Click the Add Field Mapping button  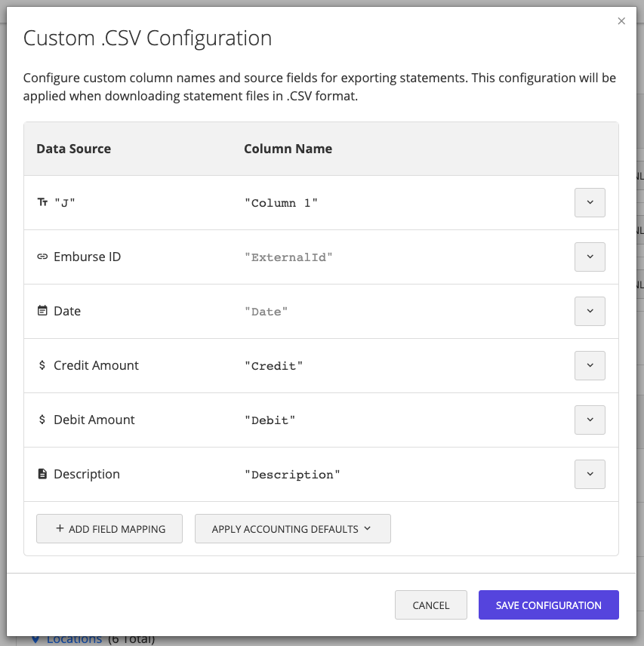click(x=109, y=528)
